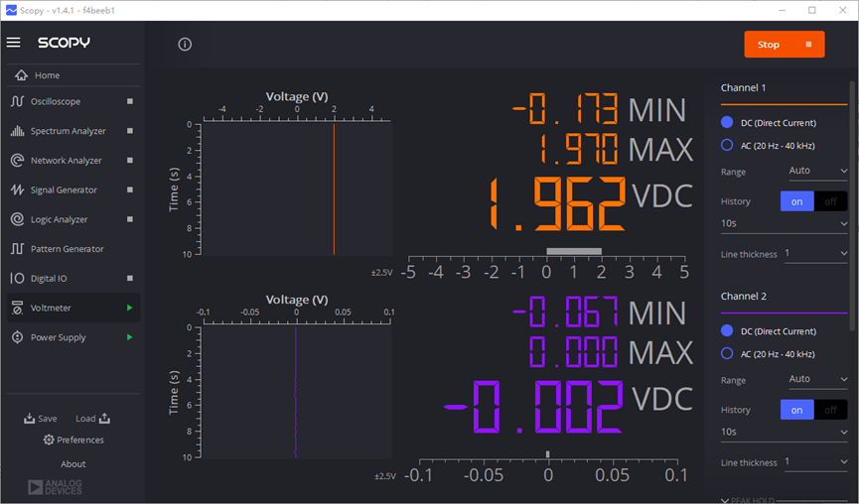Click Channel 1 MAX 1.970 value
Image resolution: width=859 pixels, height=504 pixels.
coord(579,149)
